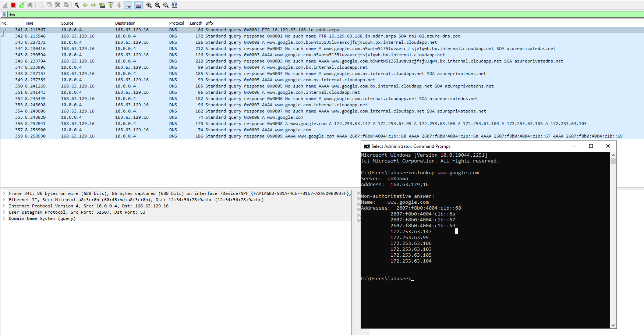Screen dimensions: 644x335
Task: Reload this capture file icon
Action: 66,5
